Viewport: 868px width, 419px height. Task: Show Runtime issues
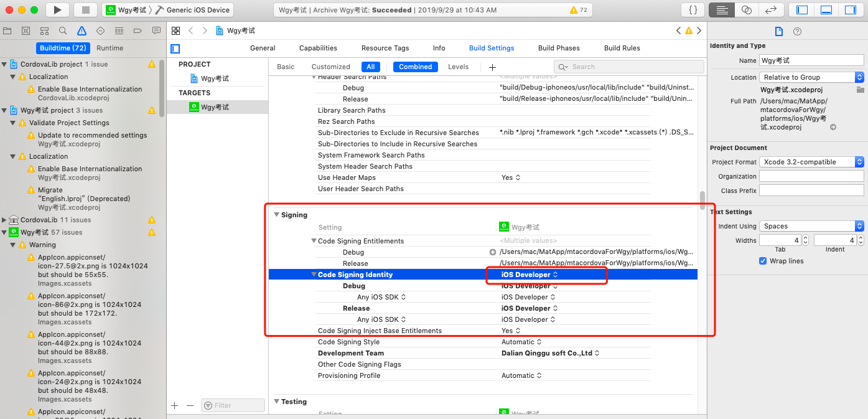(110, 48)
